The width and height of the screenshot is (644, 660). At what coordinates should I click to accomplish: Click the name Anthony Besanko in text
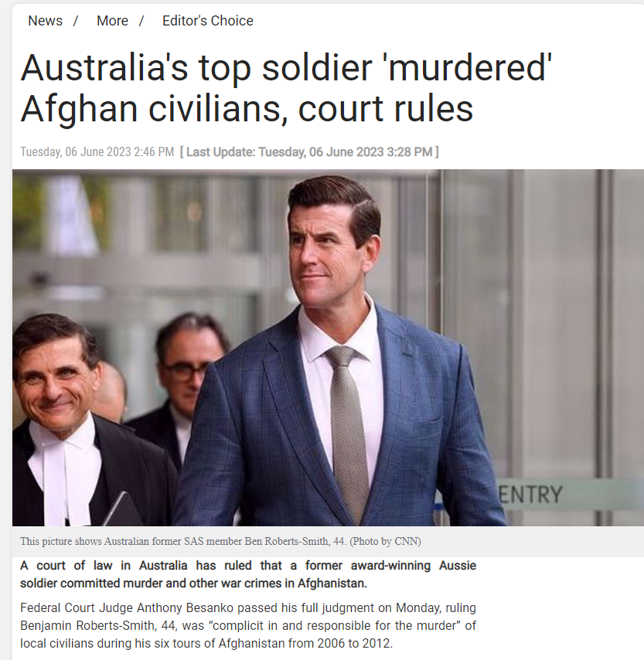tap(175, 607)
